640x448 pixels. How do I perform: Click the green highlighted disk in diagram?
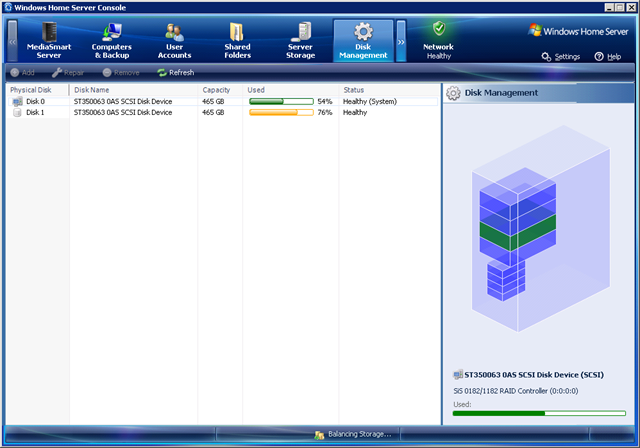(518, 233)
